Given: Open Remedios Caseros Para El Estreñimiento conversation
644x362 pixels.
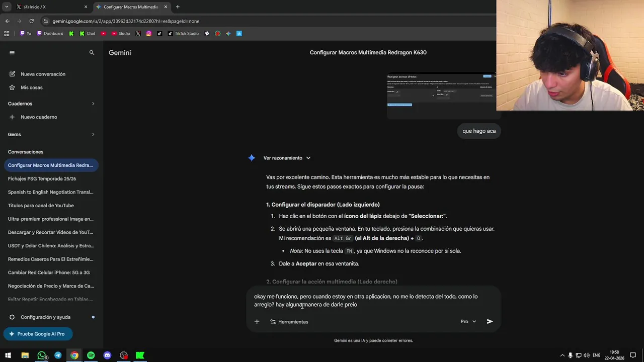Looking at the screenshot, I should coord(51,259).
